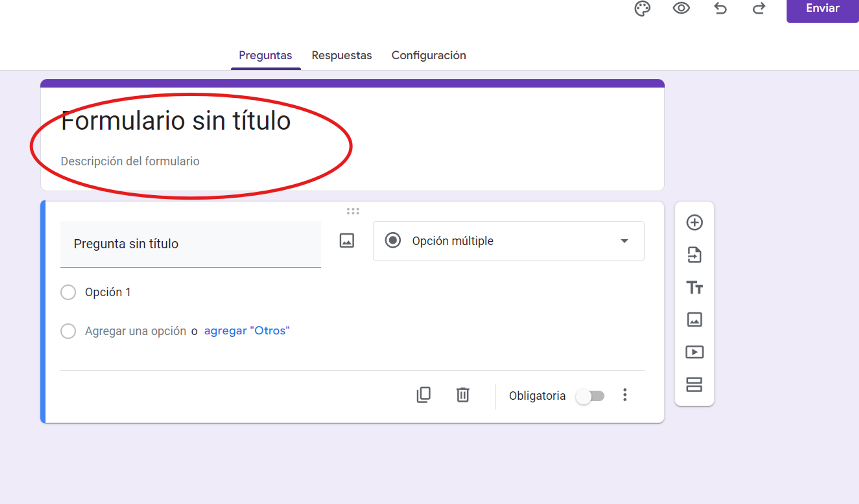Screen dimensions: 859x504
Task: Click 'Agregar una opción' text
Action: (x=135, y=331)
